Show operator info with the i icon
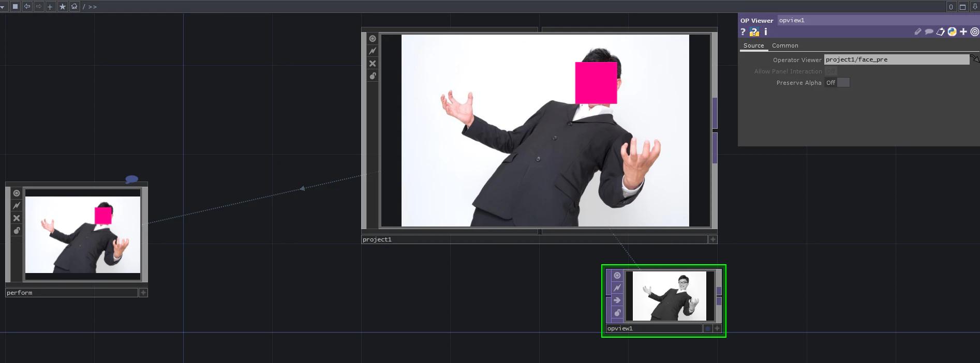 pyautogui.click(x=766, y=32)
